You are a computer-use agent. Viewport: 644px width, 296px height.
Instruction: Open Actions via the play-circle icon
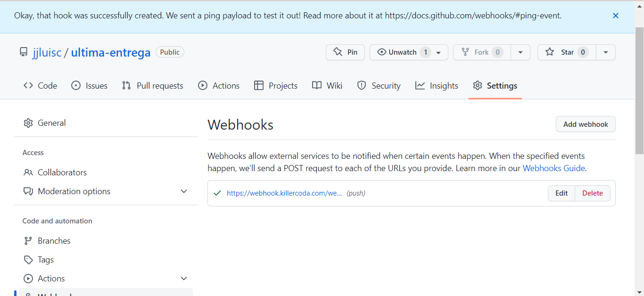pyautogui.click(x=203, y=85)
